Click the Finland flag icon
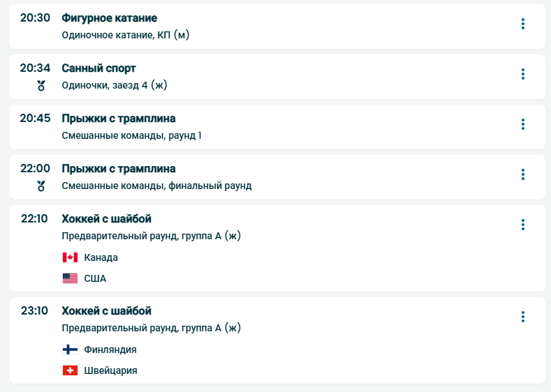Screen dimensions: 551x392 [70, 349]
